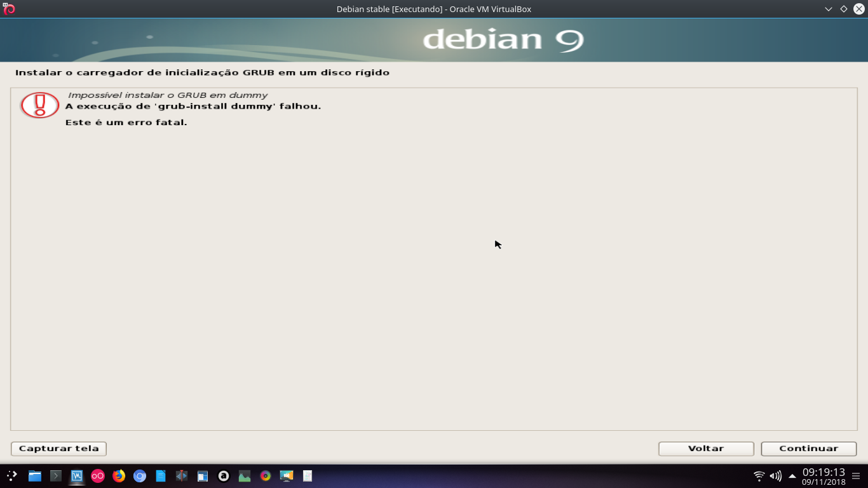
Task: Open the VirtualBox chevron menu top-right
Action: point(828,9)
